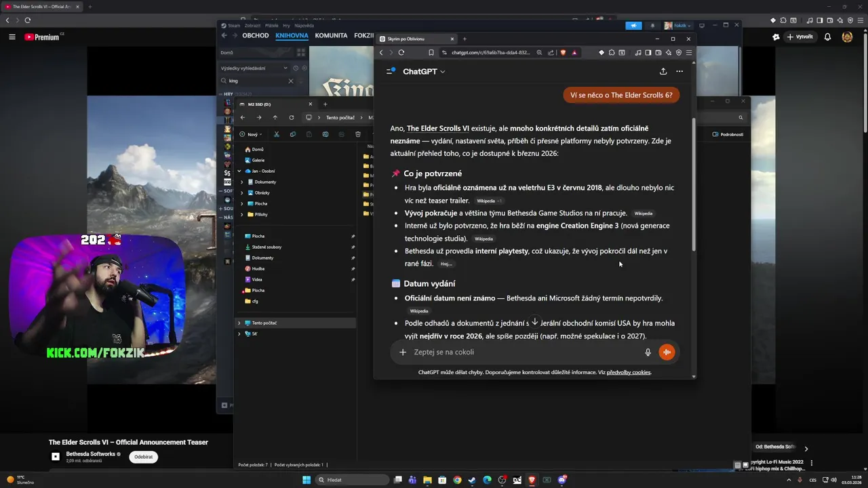Select Stažené soubory in quick access
This screenshot has width=868, height=488.
[267, 247]
